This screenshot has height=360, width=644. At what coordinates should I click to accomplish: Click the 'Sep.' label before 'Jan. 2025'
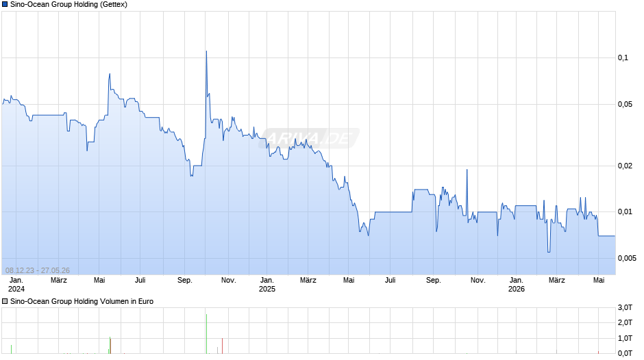185,281
